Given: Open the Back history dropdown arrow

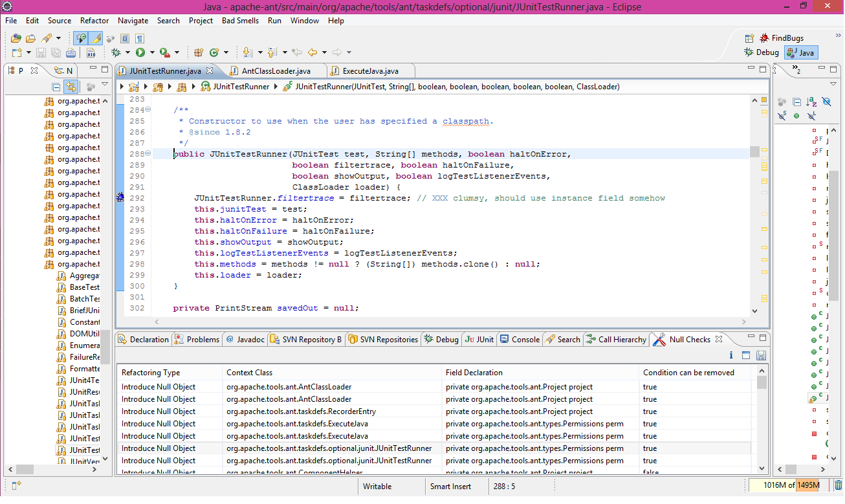Looking at the screenshot, I should tap(324, 52).
